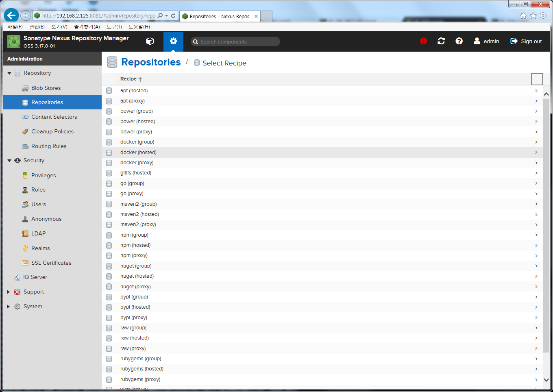Viewport: 553px width, 392px height.
Task: Click the recipe list scroll up arrow
Action: pyautogui.click(x=546, y=94)
